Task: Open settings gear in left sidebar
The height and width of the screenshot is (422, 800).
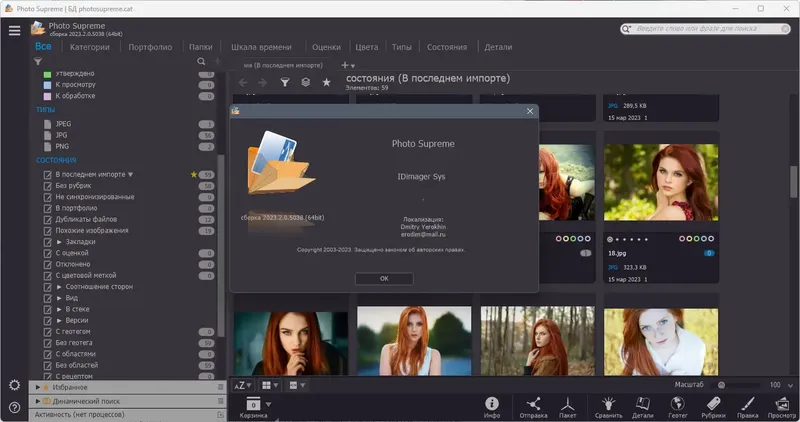Action: pyautogui.click(x=14, y=385)
